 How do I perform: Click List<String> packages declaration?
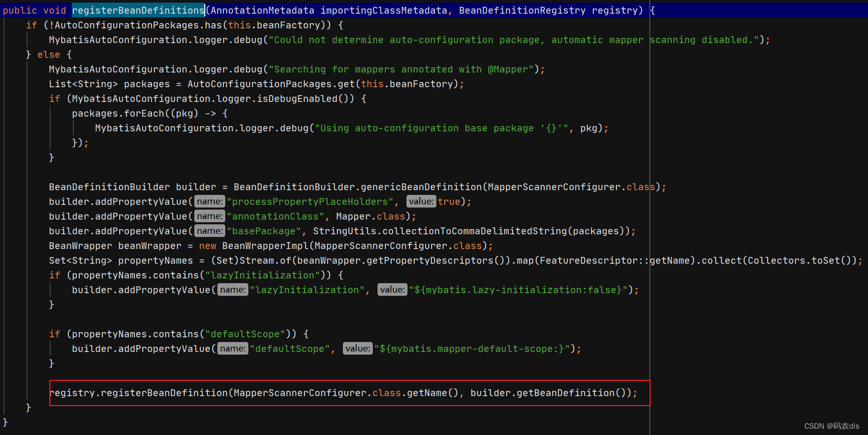pyautogui.click(x=109, y=84)
